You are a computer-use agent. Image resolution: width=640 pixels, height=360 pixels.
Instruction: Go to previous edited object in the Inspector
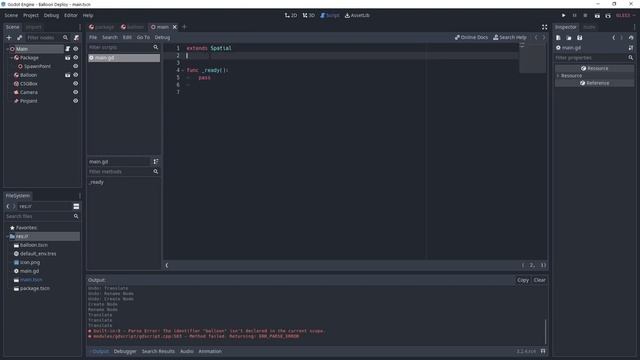613,38
